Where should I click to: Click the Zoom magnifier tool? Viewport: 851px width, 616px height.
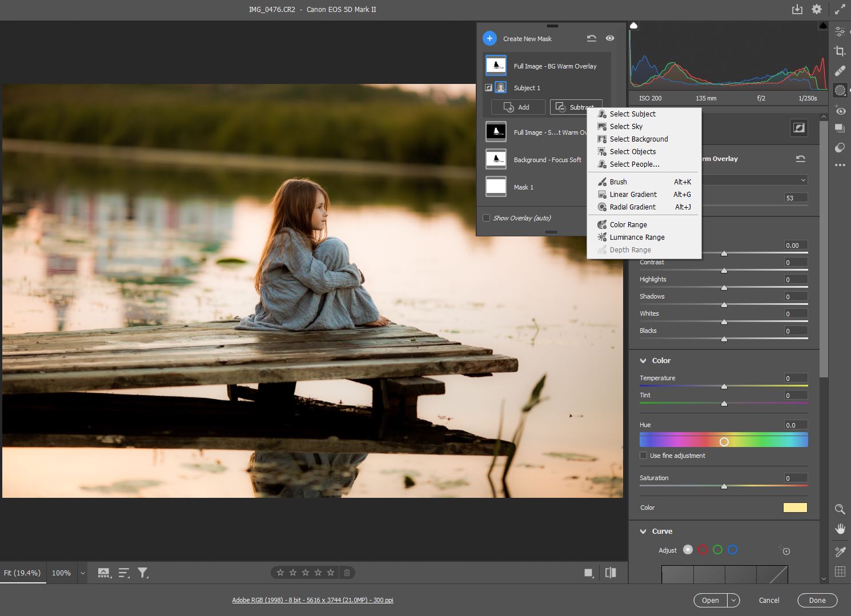[840, 509]
